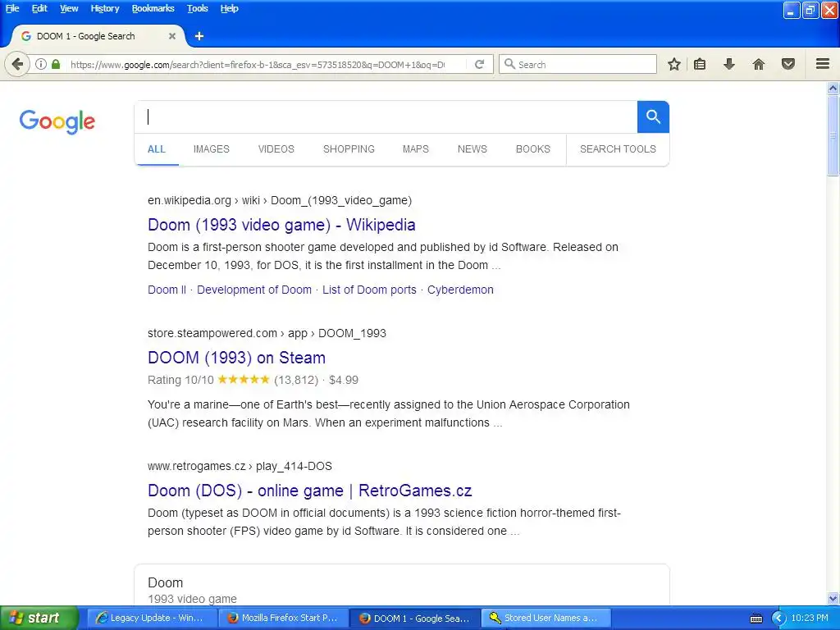Click the blue Google search magnifier button
Viewport: 840px width, 630px height.
[653, 116]
